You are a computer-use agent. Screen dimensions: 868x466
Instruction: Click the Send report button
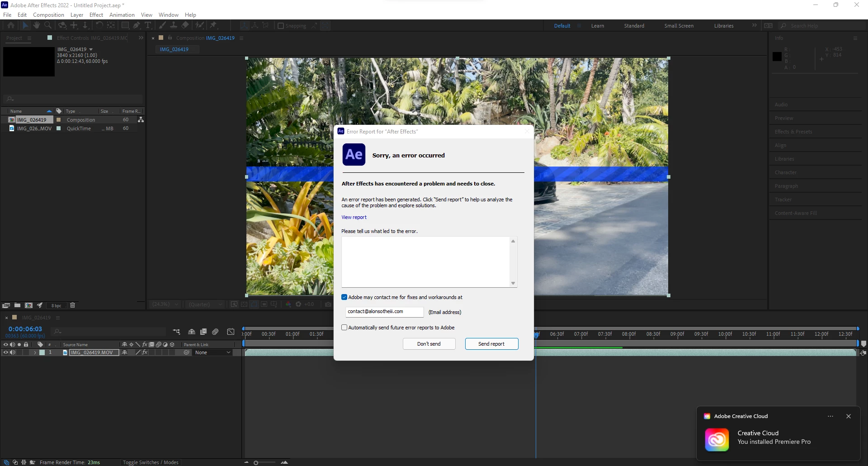click(491, 344)
